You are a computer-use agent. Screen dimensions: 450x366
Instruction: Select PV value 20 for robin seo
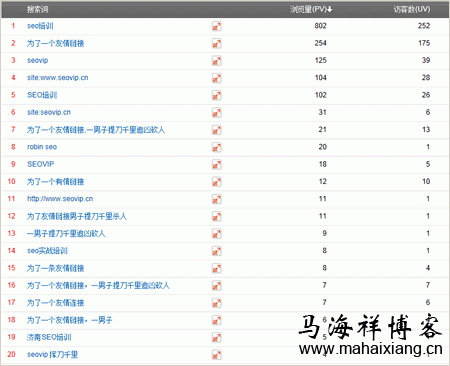pos(322,147)
